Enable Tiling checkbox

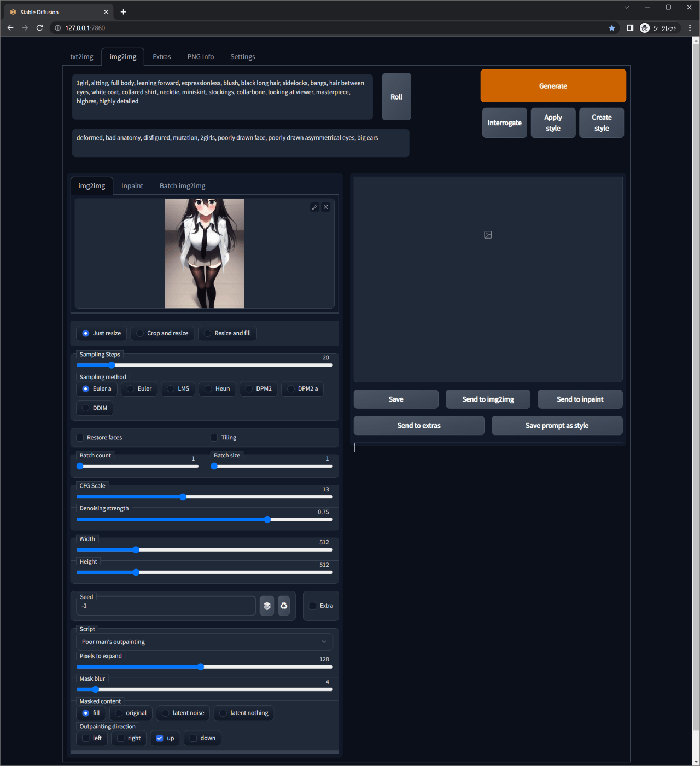pyautogui.click(x=214, y=438)
